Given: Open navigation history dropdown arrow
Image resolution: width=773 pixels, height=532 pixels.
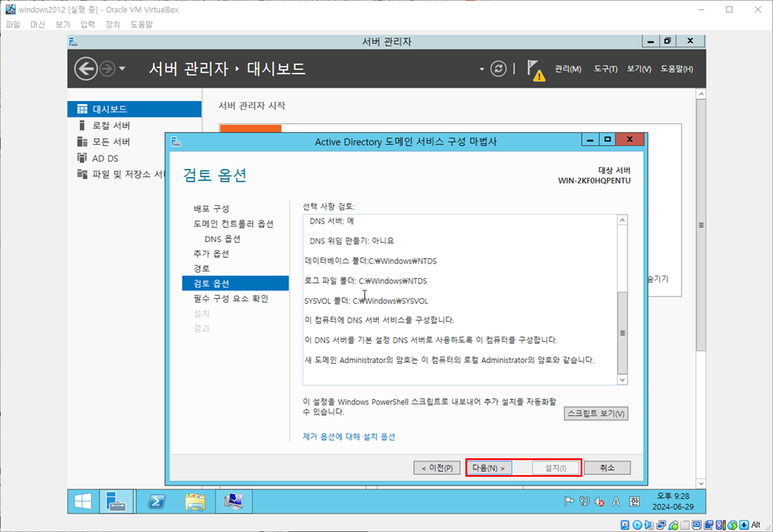Looking at the screenshot, I should pos(122,69).
